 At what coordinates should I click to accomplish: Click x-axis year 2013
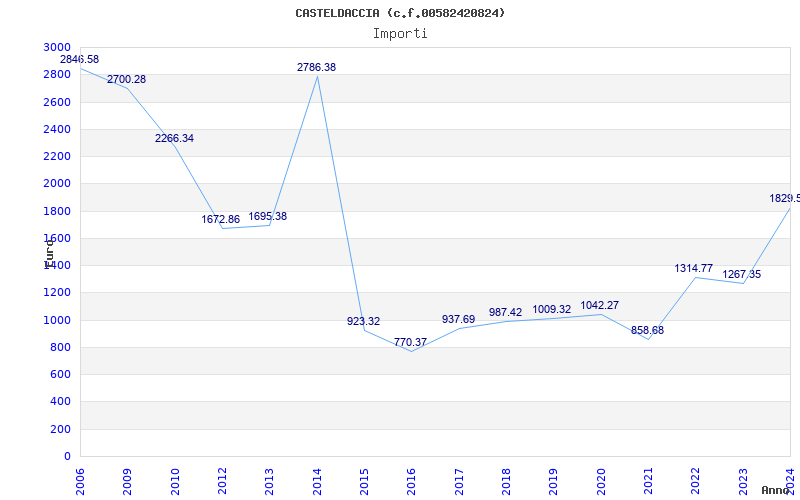tap(269, 482)
